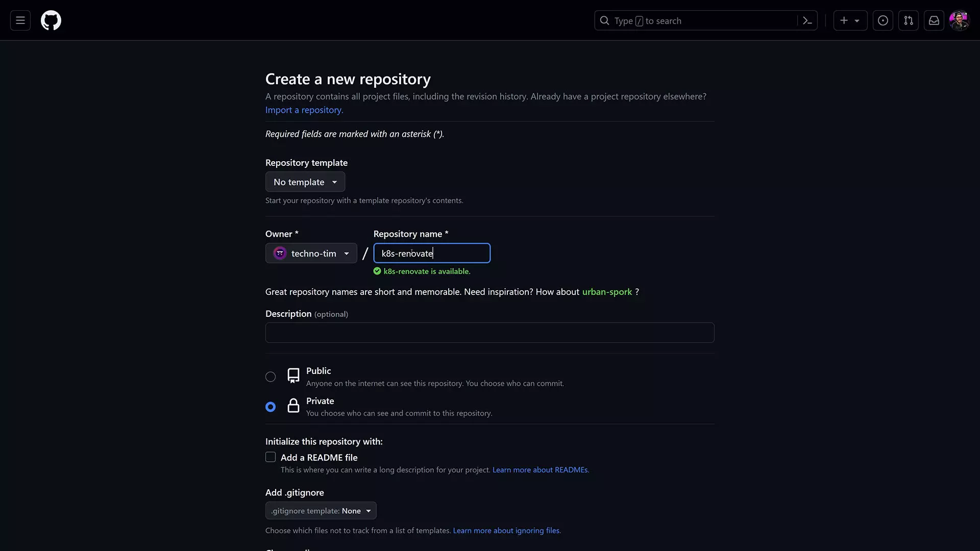Open the notifications inbox icon

click(x=934, y=20)
